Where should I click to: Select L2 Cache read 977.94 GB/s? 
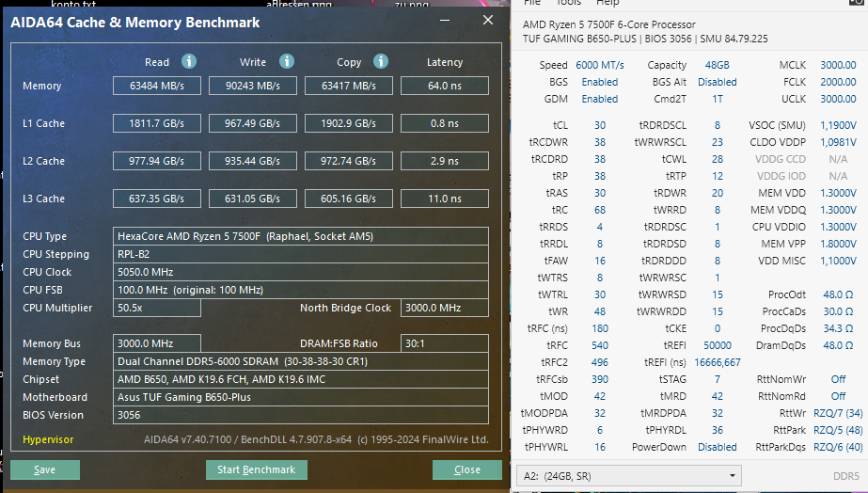tap(157, 161)
